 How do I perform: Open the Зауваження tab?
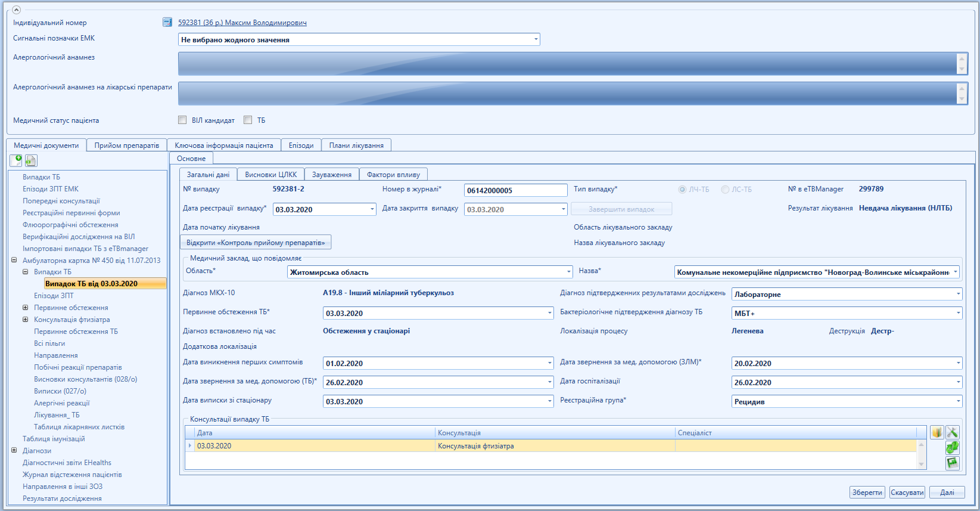coord(332,174)
